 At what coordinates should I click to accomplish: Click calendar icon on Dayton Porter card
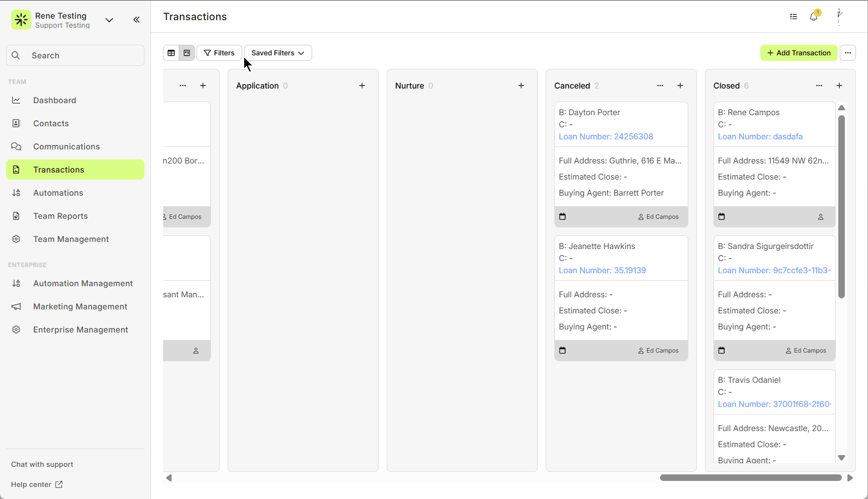[563, 217]
